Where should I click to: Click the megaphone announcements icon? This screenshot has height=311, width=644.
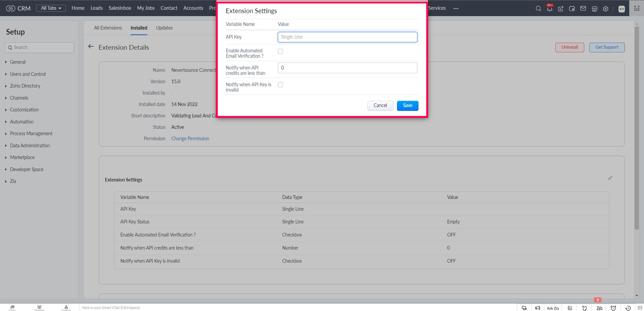tap(538, 308)
